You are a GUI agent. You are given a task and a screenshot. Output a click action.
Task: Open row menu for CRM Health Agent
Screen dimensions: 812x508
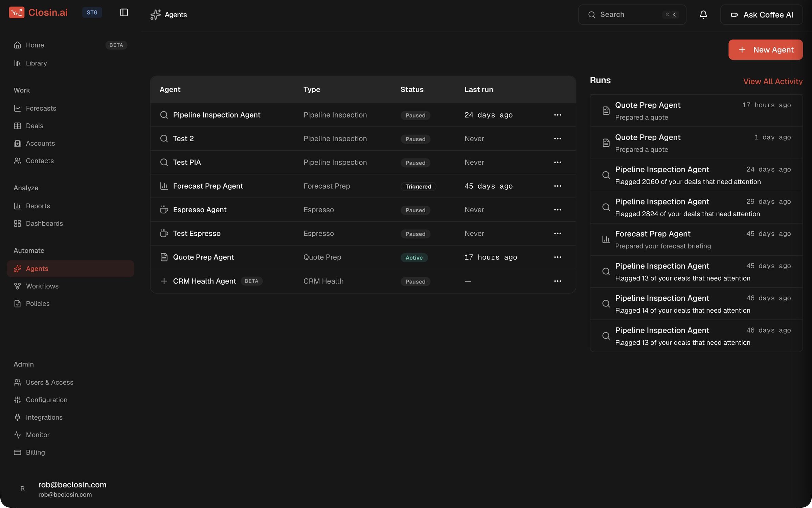558,281
